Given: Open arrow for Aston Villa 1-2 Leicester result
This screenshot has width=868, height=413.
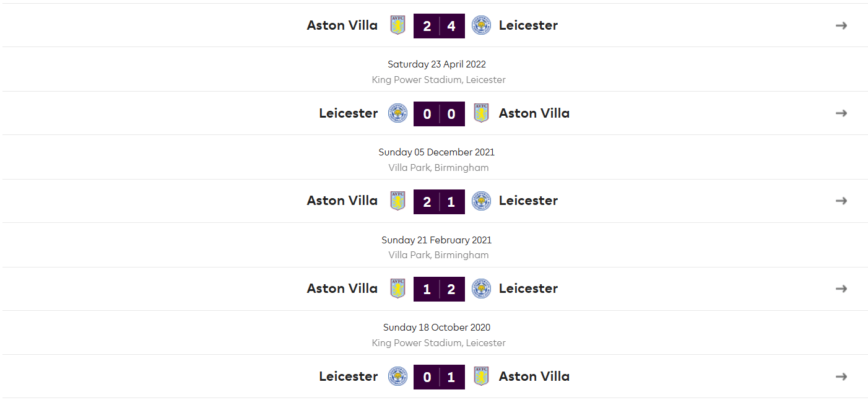Looking at the screenshot, I should (x=841, y=289).
